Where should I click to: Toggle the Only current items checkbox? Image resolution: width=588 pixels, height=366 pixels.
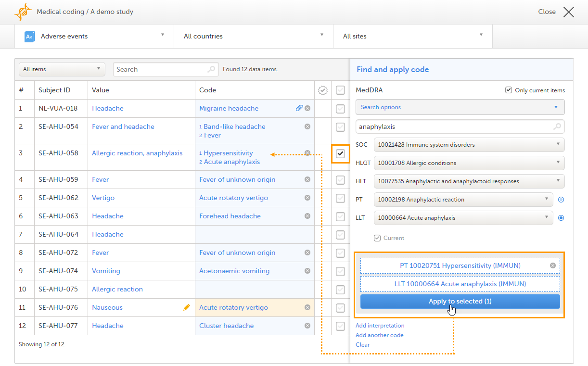509,90
